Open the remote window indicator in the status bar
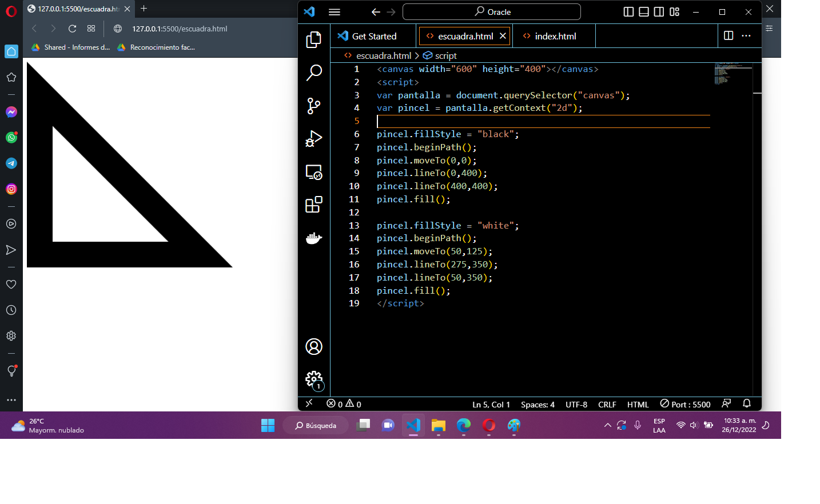The image size is (820, 504). pyautogui.click(x=309, y=403)
